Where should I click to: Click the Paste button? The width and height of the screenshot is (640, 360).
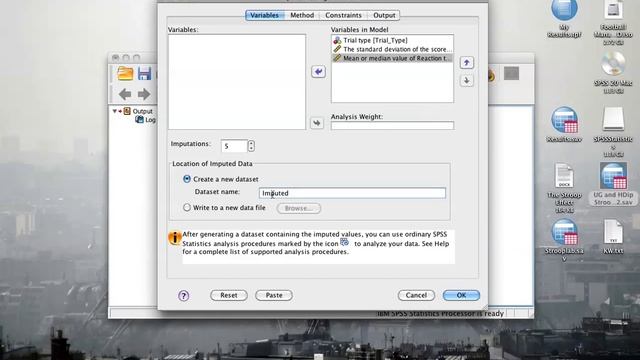(274, 295)
